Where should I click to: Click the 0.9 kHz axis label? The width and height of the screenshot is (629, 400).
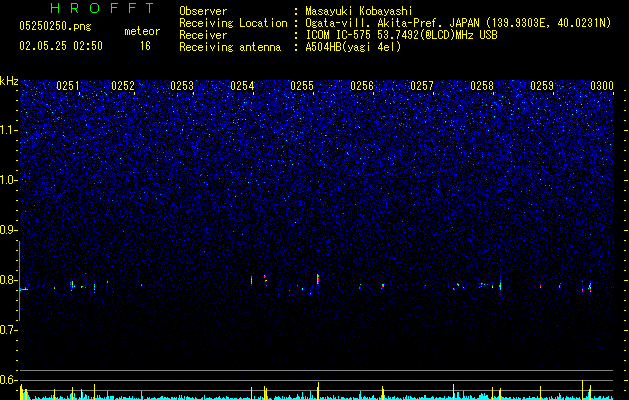coord(8,229)
